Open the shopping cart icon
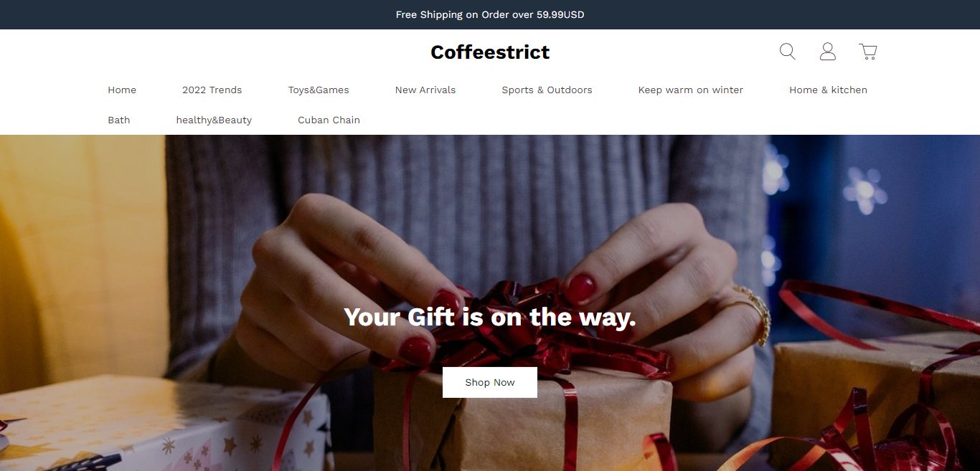 tap(868, 52)
